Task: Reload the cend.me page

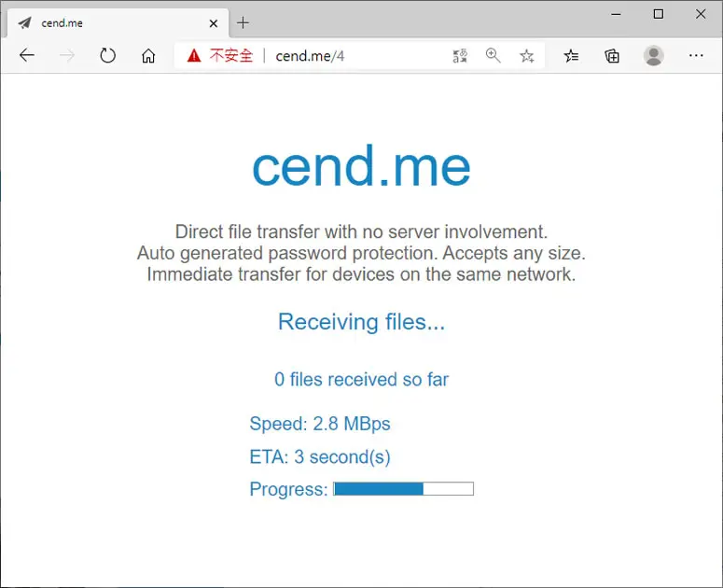Action: (107, 56)
